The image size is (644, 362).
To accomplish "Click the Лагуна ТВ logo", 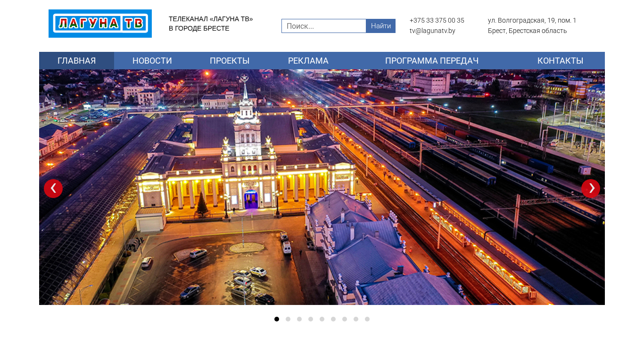I will pyautogui.click(x=100, y=24).
